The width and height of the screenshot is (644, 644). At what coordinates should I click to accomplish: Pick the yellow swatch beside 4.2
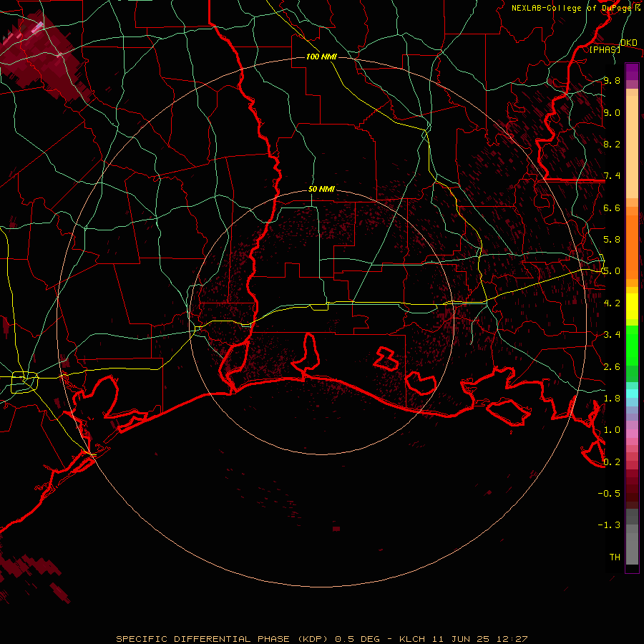tap(632, 306)
